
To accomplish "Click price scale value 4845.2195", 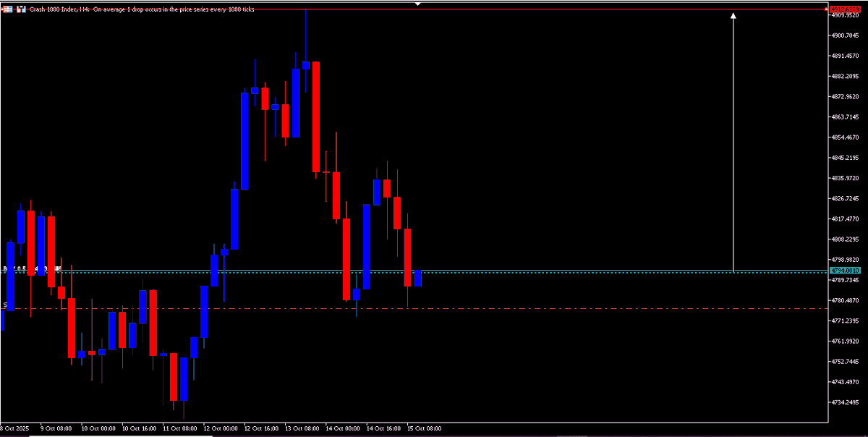I will pyautogui.click(x=846, y=158).
